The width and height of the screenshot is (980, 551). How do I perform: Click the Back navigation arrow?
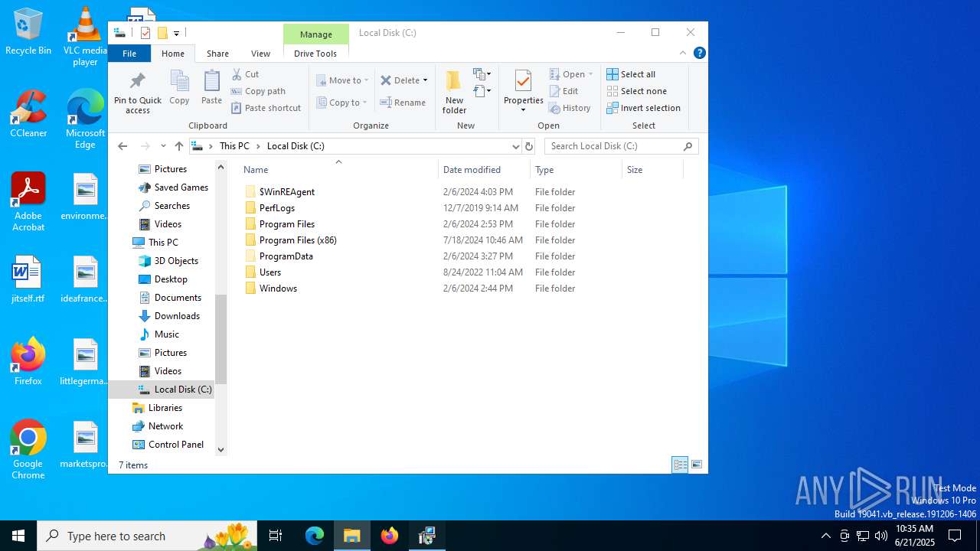(x=122, y=146)
